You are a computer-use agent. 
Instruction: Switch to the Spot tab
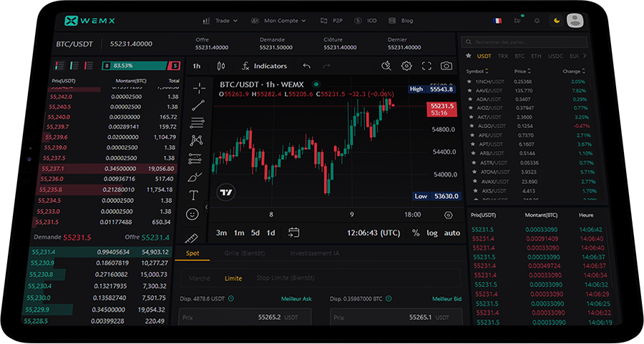pyautogui.click(x=192, y=253)
